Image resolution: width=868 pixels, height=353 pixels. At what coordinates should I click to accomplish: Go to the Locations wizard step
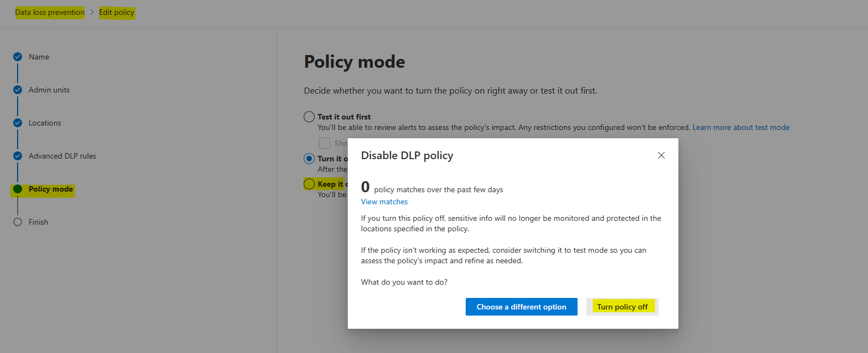coord(45,123)
